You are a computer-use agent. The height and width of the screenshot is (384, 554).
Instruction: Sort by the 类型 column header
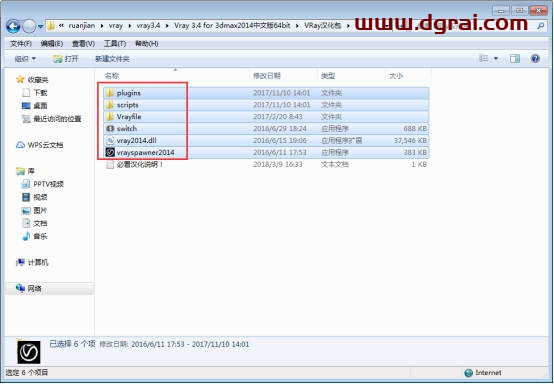tap(328, 76)
